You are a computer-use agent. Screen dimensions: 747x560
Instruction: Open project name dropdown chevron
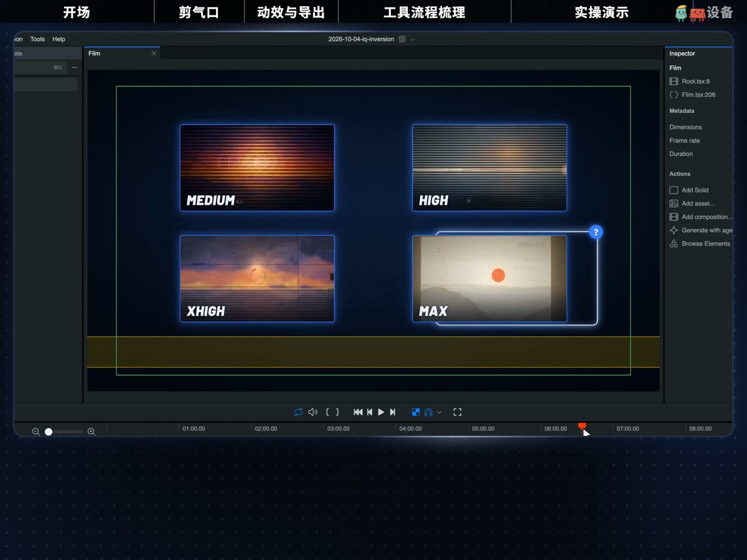pos(412,39)
